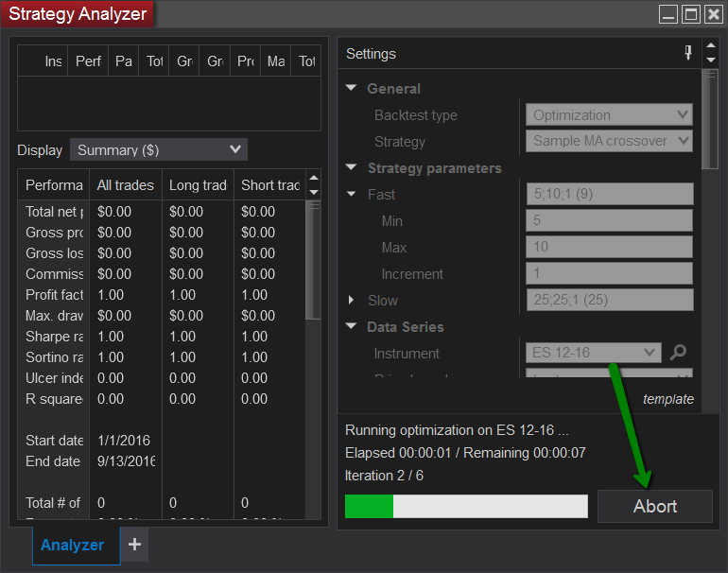Select the Short trades column header

[x=269, y=184]
